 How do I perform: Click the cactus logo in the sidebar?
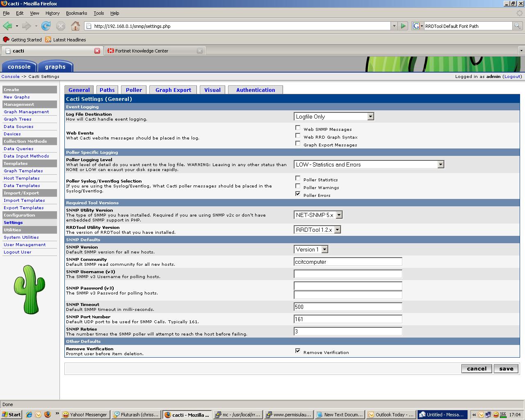30,289
